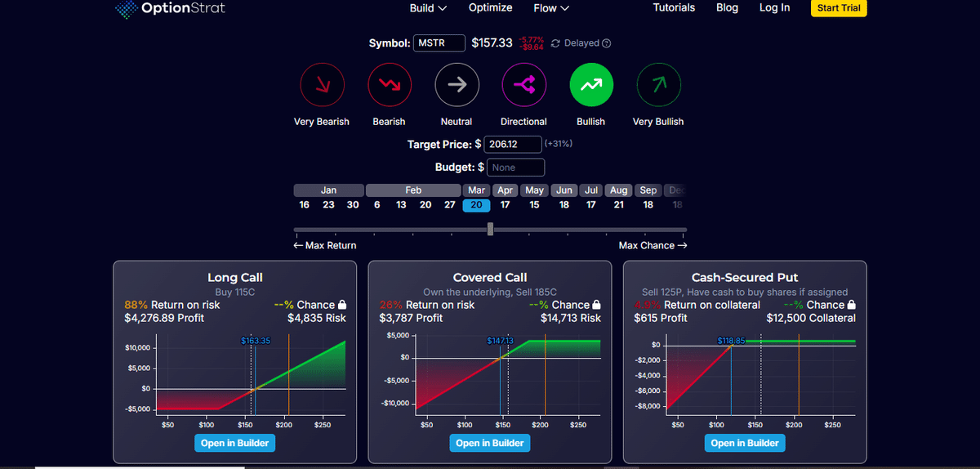
Task: Open the Tutorials page
Action: (675, 7)
